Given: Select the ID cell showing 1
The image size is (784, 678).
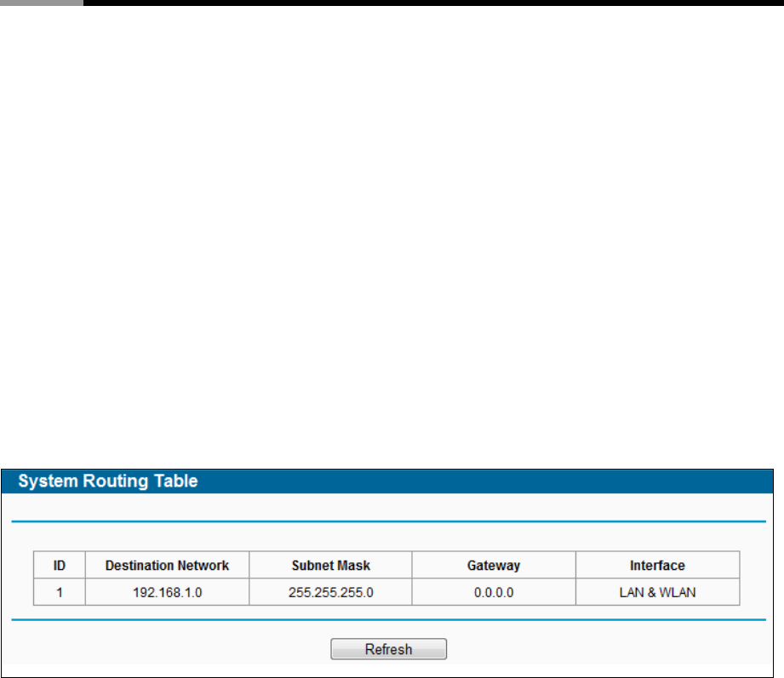Looking at the screenshot, I should point(60,592).
